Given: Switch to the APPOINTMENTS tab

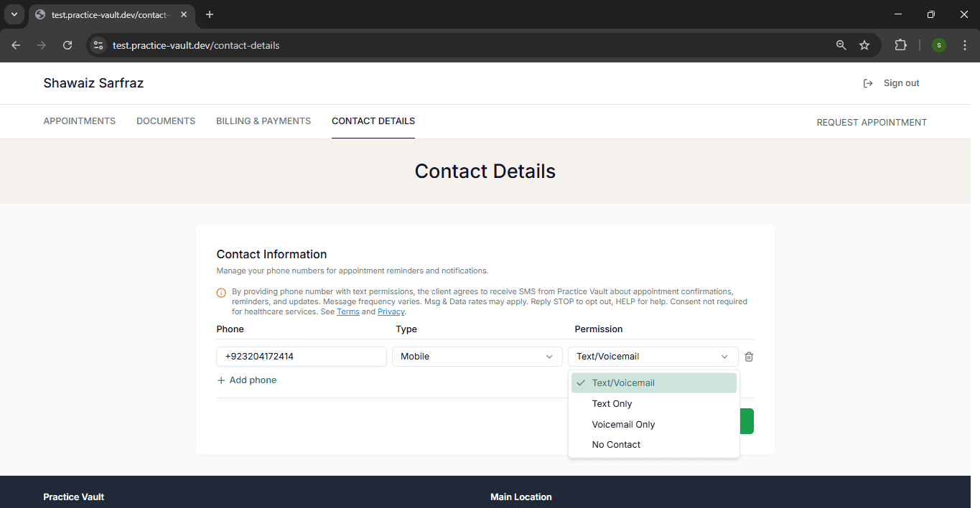Looking at the screenshot, I should click(x=79, y=121).
